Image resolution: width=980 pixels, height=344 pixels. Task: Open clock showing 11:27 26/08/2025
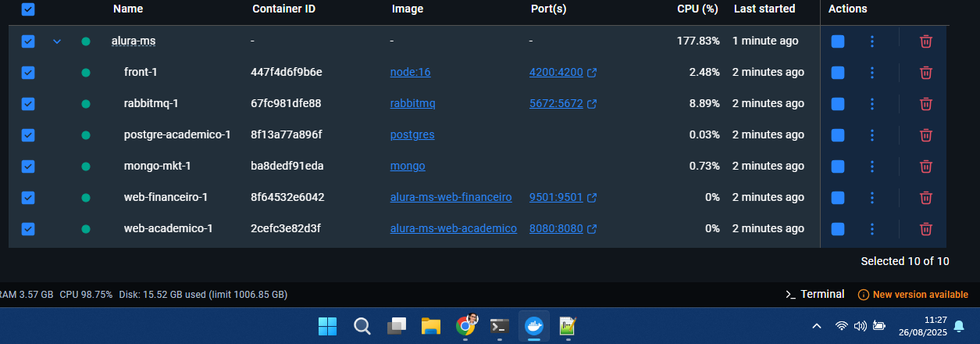(x=925, y=326)
